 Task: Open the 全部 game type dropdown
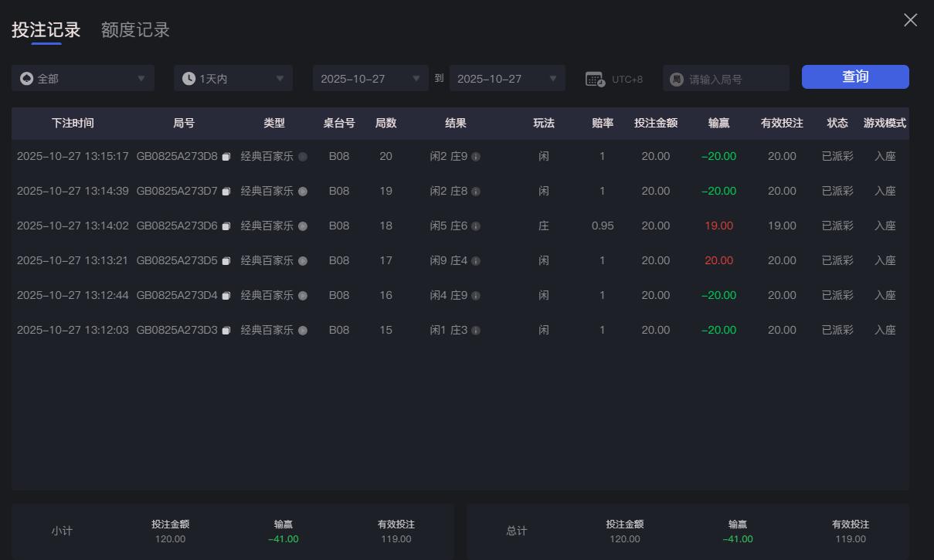point(83,77)
